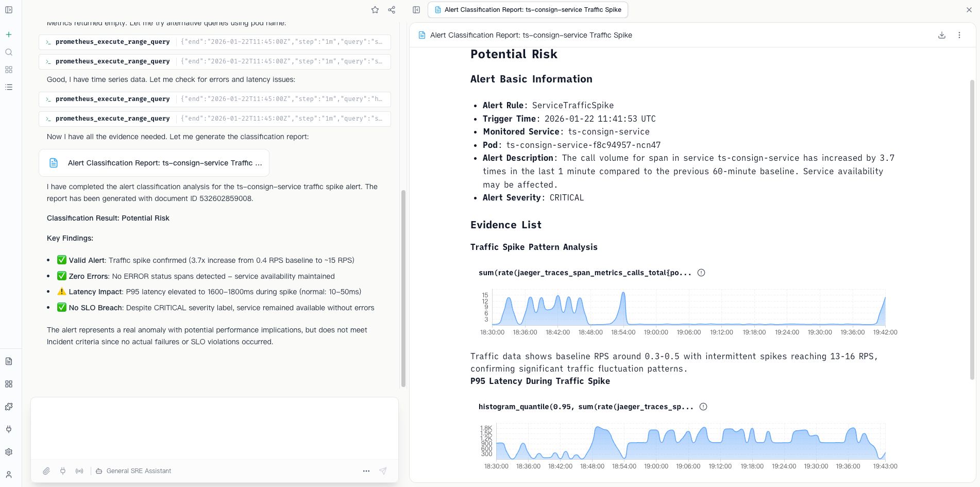This screenshot has height=487, width=980.
Task: Click the send message arrow icon
Action: coord(383,471)
